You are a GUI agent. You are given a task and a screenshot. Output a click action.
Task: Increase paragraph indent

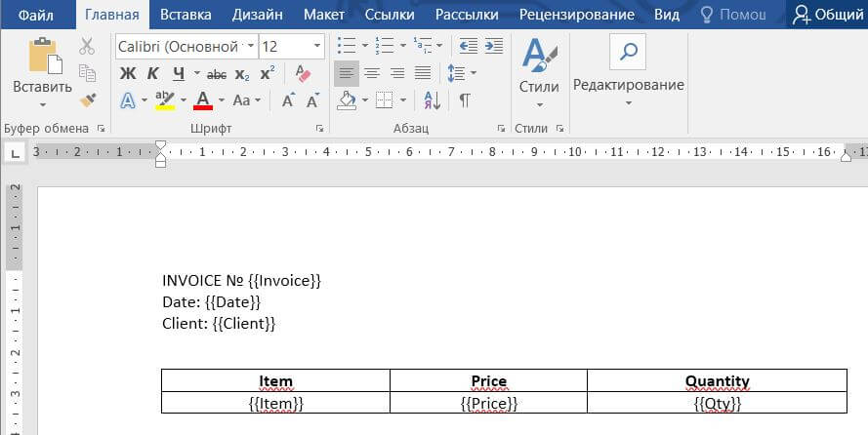(494, 46)
